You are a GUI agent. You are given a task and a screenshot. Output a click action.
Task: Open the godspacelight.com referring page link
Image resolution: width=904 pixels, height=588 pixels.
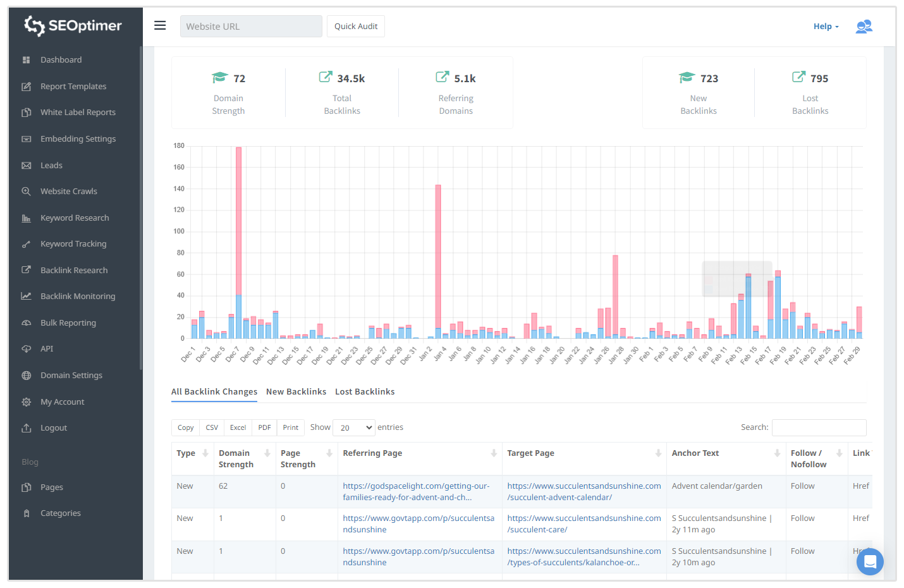pos(416,492)
